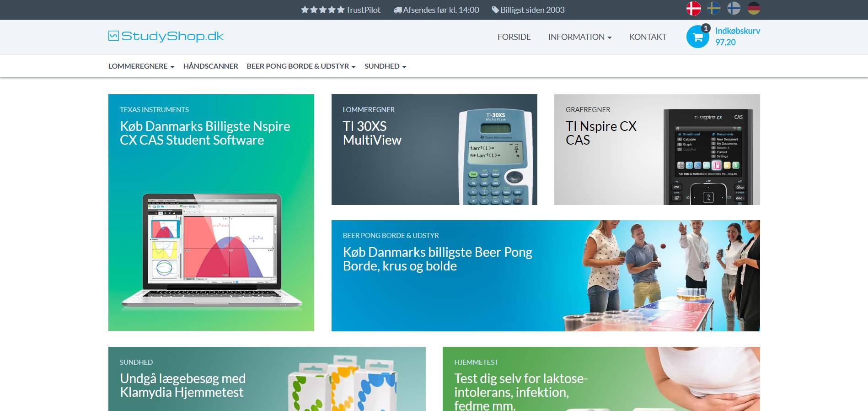Click the Indkøbskurv 97,20 link

point(737,37)
